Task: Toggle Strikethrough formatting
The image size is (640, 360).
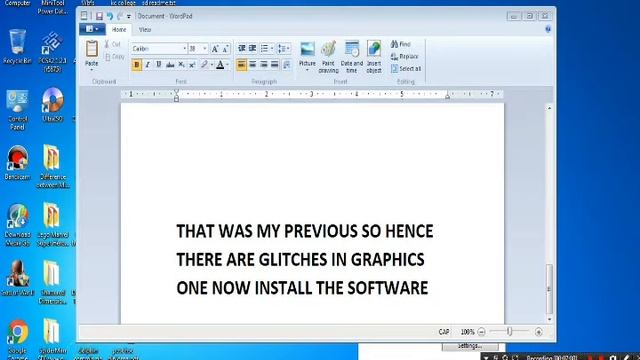Action: point(170,65)
